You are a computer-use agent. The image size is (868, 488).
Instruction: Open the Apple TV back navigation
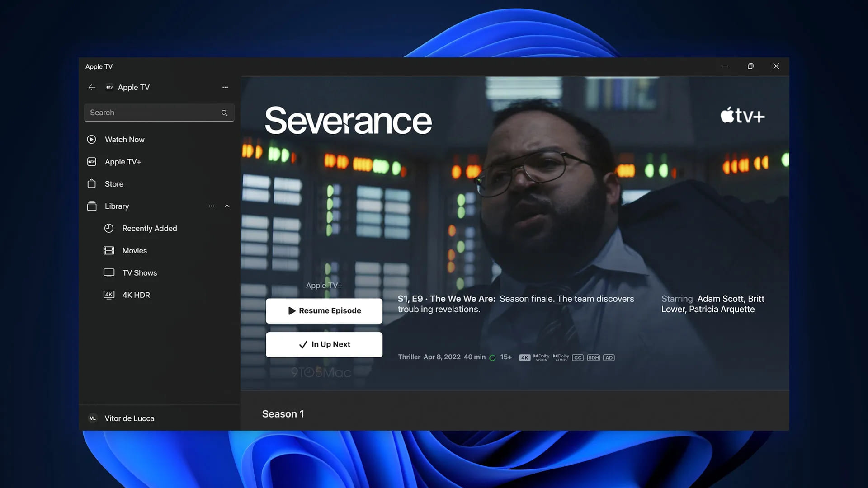coord(92,87)
